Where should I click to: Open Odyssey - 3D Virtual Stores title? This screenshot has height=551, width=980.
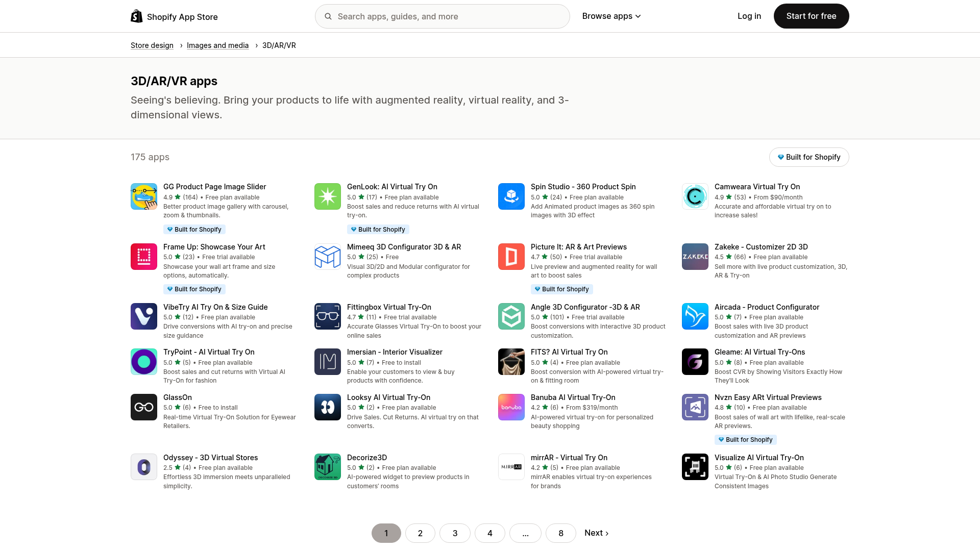(210, 458)
